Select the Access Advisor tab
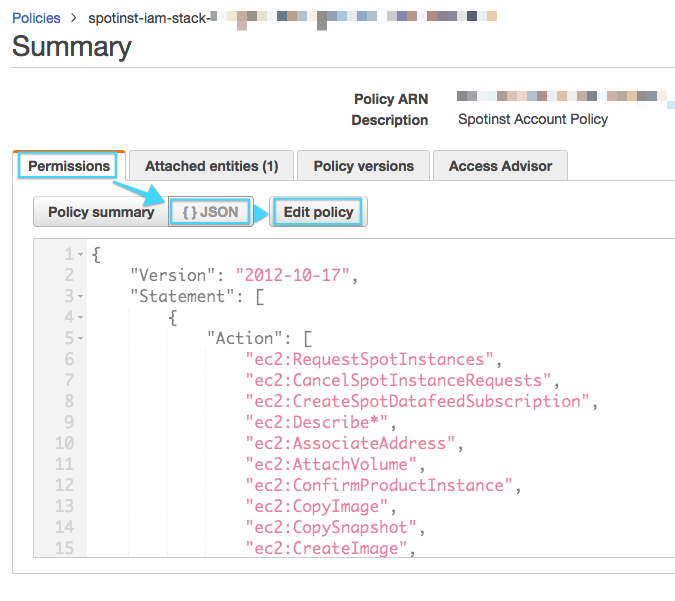 tap(501, 166)
